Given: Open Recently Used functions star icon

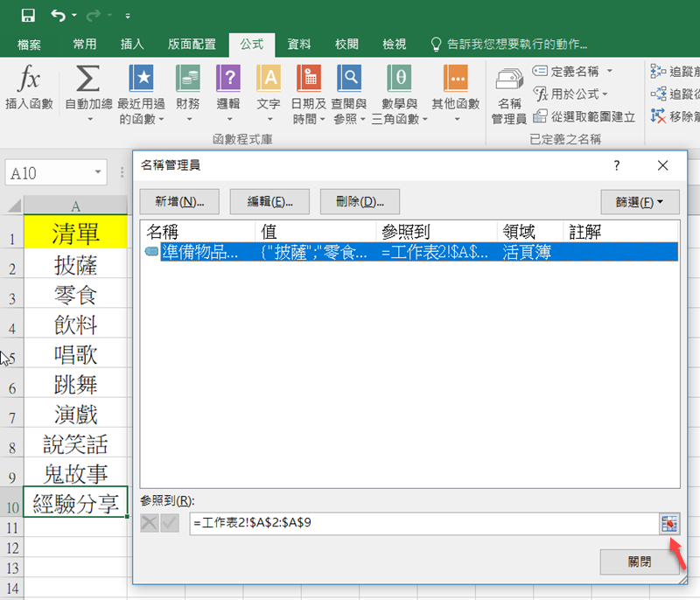Looking at the screenshot, I should [x=141, y=80].
